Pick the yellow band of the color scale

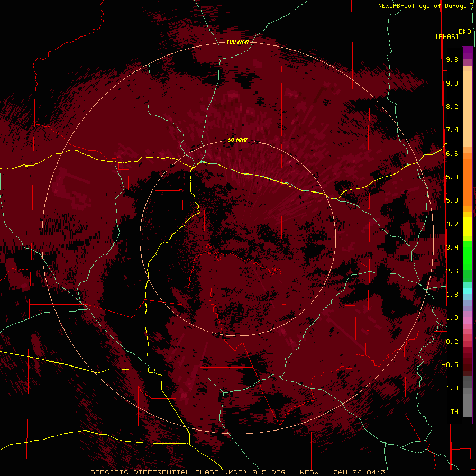467,226
